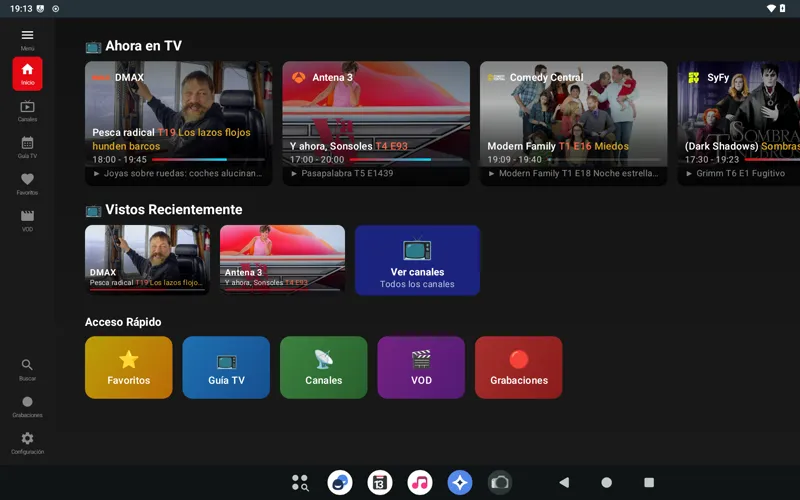
Task: Click the red dot icon on Grabaciones tile
Action: point(519,360)
